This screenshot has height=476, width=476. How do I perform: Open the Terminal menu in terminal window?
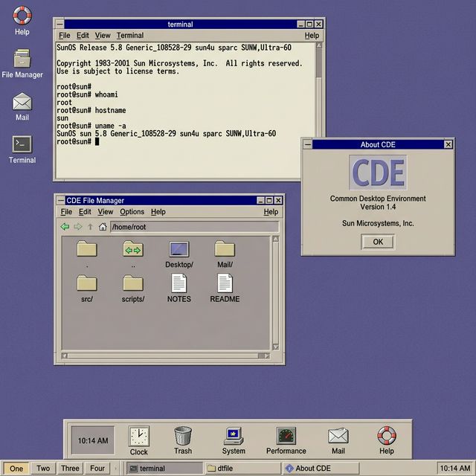tap(130, 36)
